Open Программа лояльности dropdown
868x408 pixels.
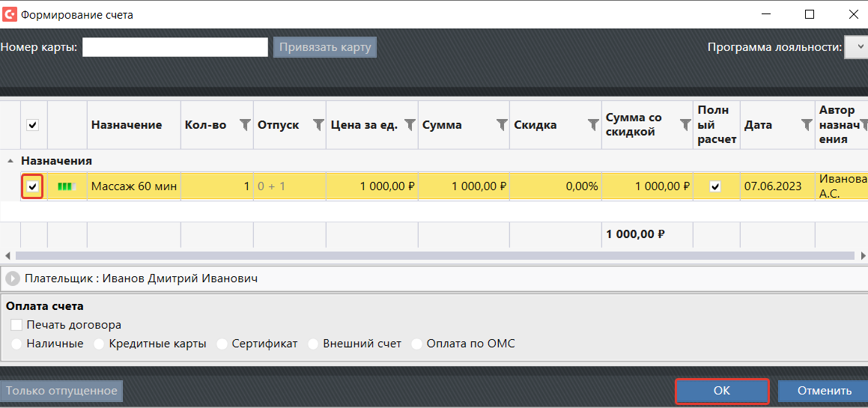click(x=855, y=47)
